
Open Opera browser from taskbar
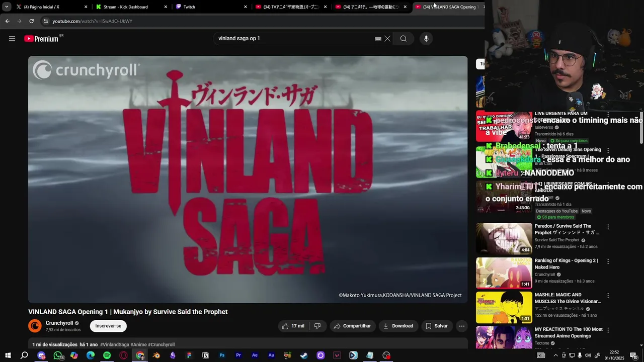123,355
